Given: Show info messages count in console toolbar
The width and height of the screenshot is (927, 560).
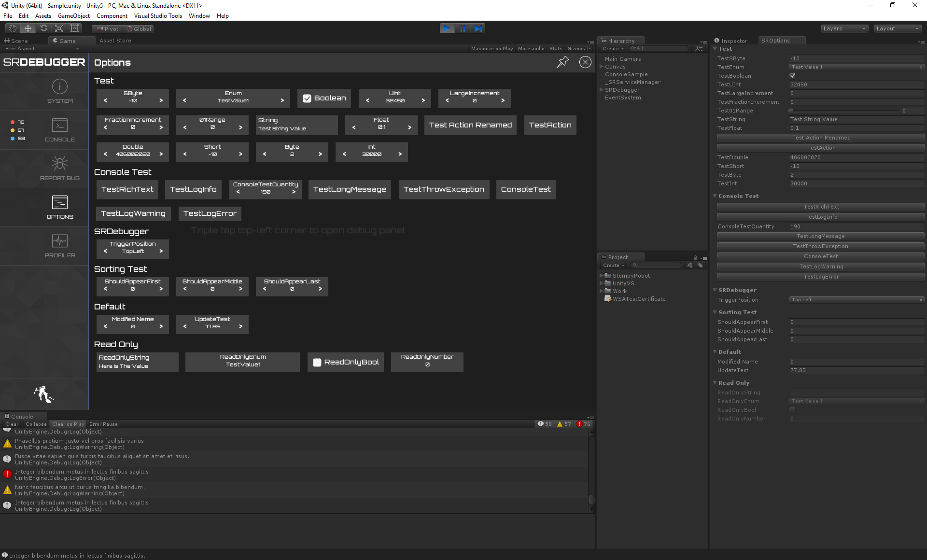Looking at the screenshot, I should pos(545,424).
